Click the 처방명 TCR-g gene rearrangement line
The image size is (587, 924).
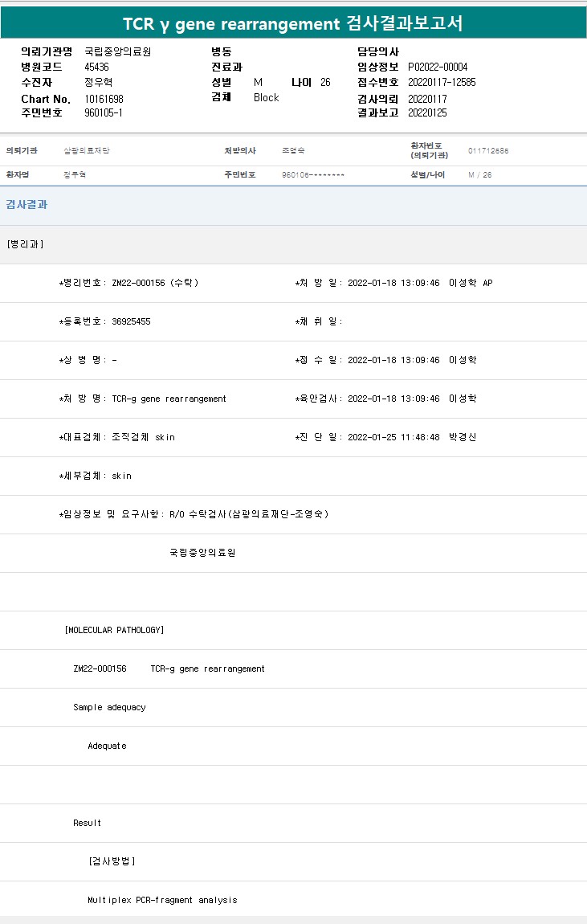(143, 399)
